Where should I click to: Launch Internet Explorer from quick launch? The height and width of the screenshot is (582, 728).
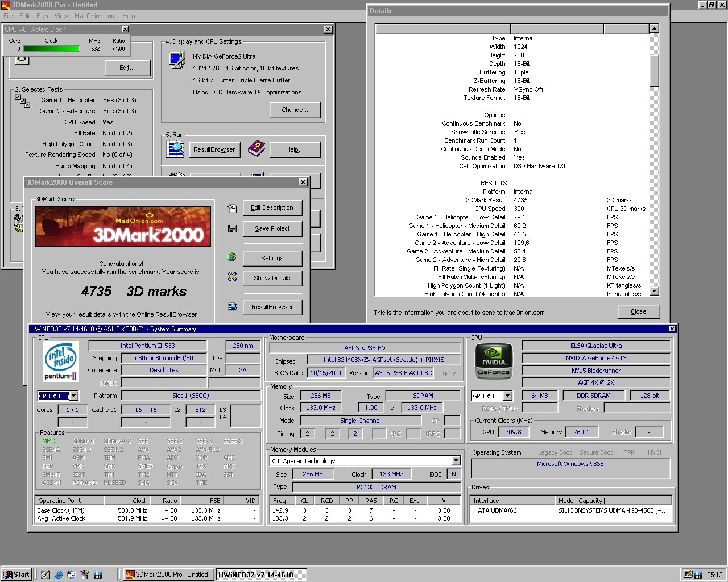(x=59, y=575)
